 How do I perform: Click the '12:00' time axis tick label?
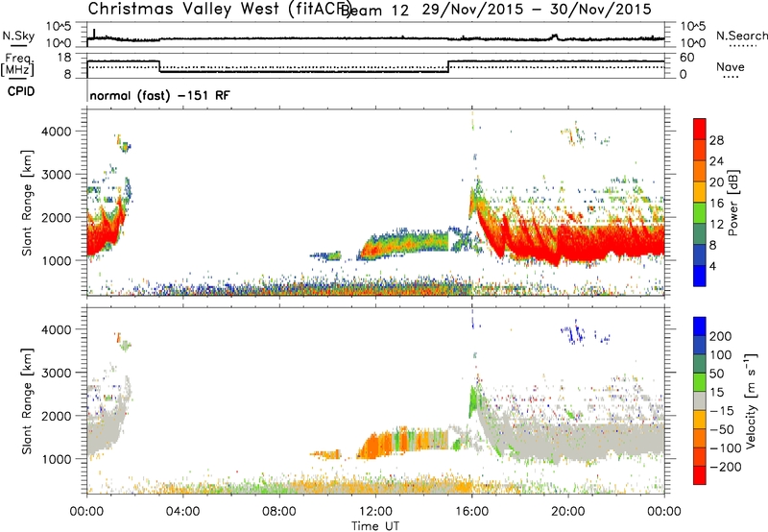(375, 512)
